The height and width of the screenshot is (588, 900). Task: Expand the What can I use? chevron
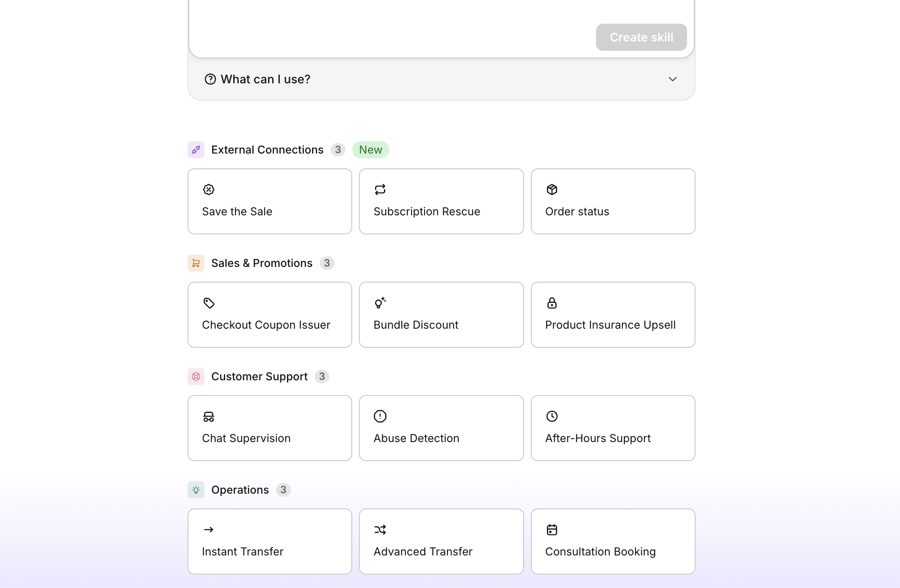[673, 79]
